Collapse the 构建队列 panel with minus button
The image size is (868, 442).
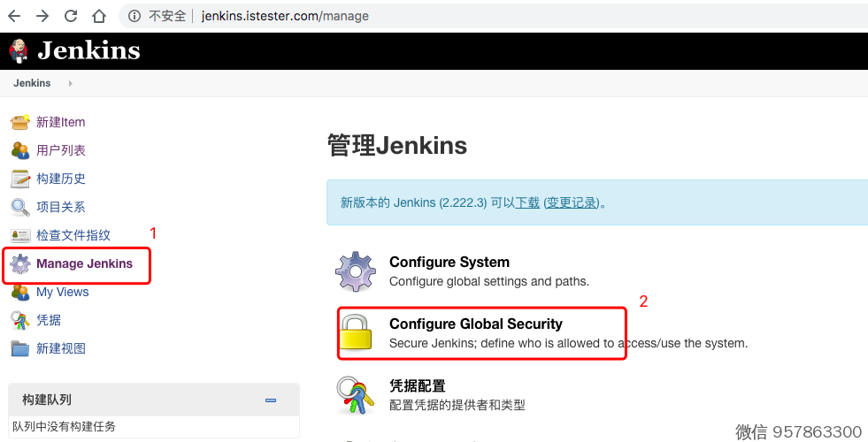(x=271, y=400)
